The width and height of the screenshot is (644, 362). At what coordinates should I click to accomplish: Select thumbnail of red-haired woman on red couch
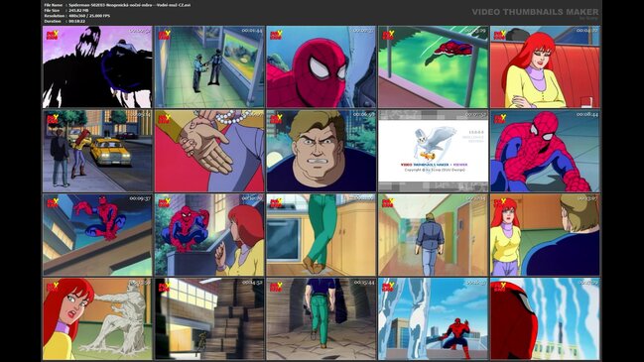click(x=545, y=66)
